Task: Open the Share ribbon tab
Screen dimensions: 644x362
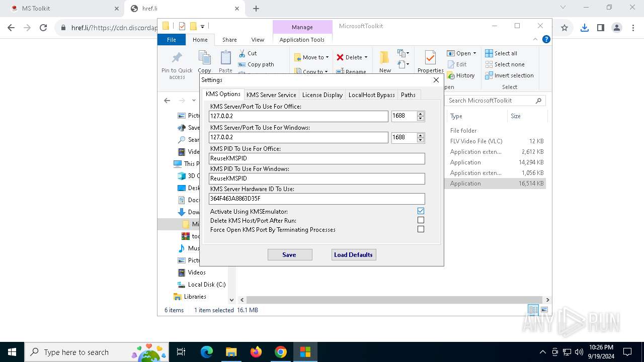Action: (229, 40)
